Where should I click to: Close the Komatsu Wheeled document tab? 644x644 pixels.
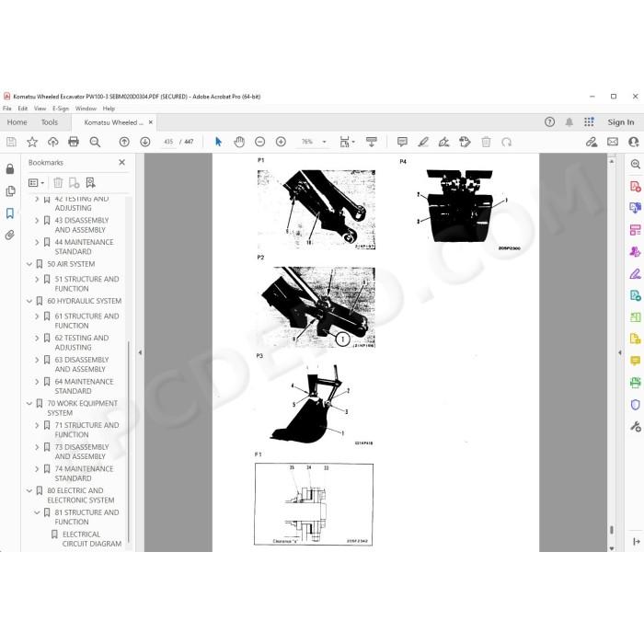coord(151,122)
